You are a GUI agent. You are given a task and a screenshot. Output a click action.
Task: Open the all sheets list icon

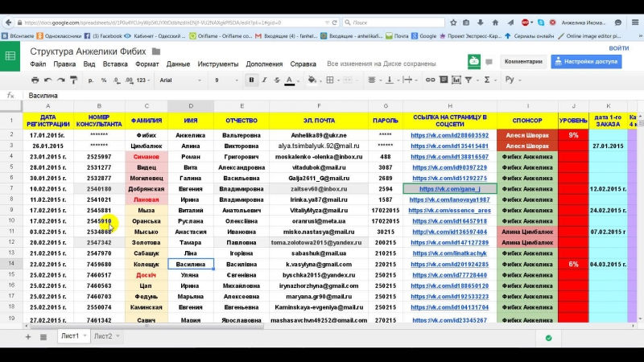pos(43,336)
